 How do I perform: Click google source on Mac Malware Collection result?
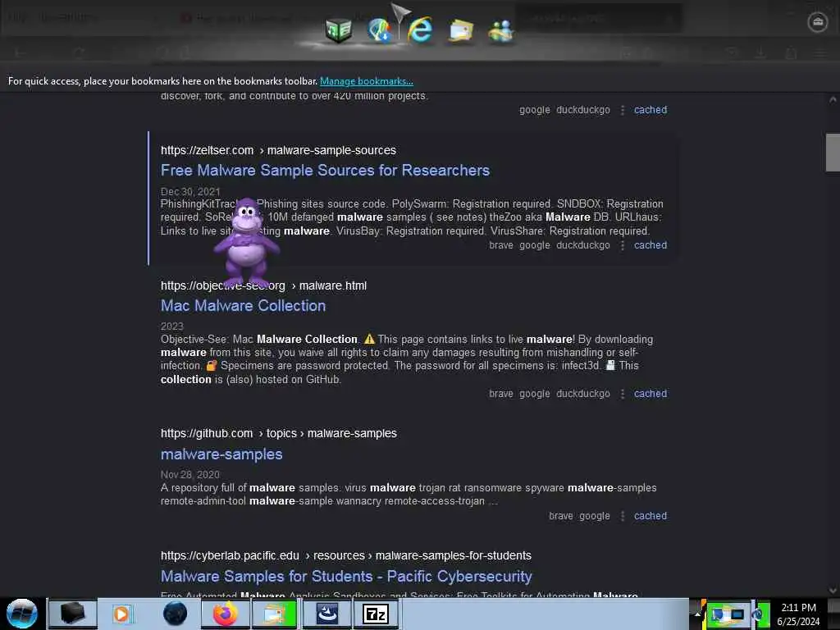[x=535, y=394]
